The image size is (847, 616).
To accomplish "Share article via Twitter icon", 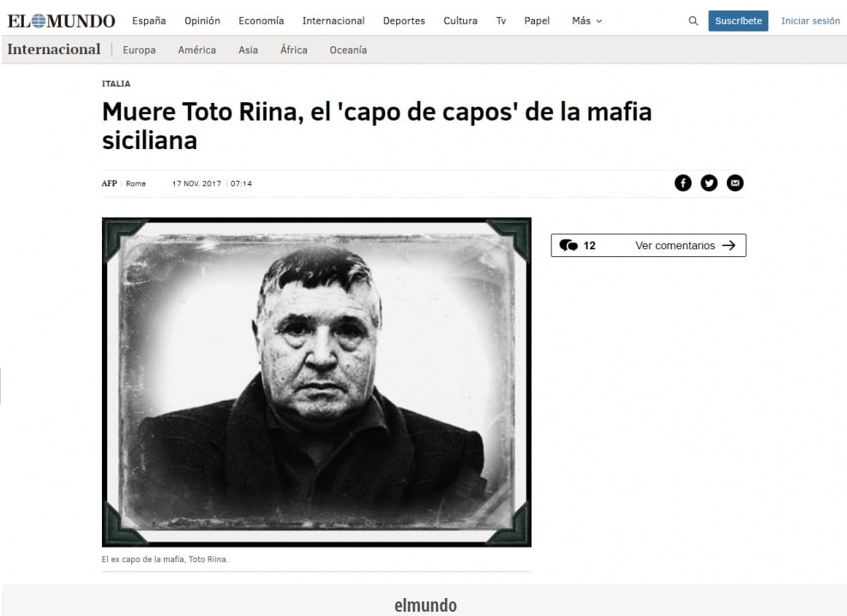I will (709, 183).
